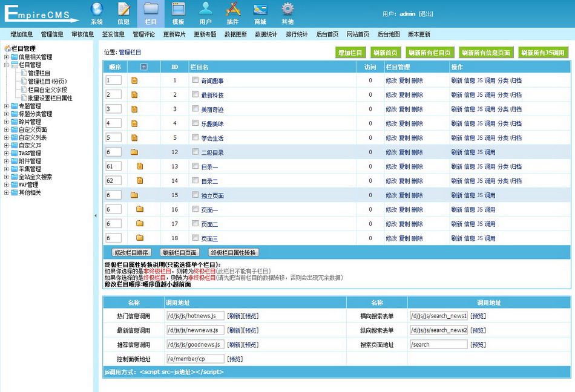The image size is (575, 392).
Task: Open the 排行统计 menu item
Action: [x=297, y=34]
